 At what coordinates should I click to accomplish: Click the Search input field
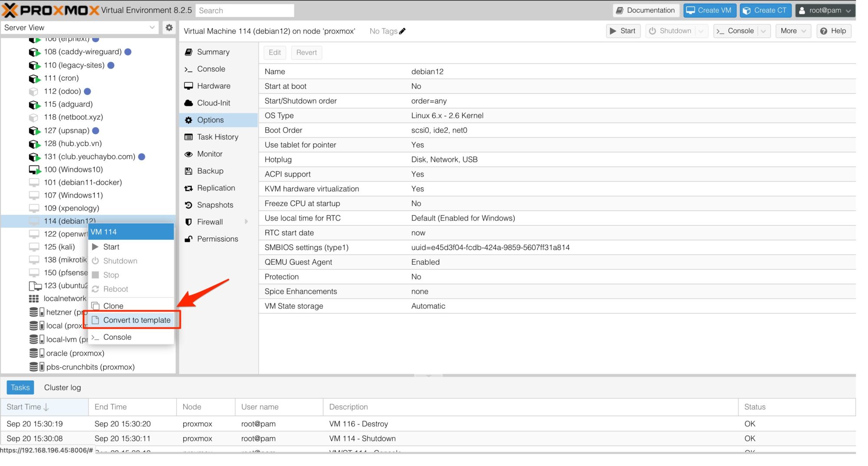click(x=245, y=10)
